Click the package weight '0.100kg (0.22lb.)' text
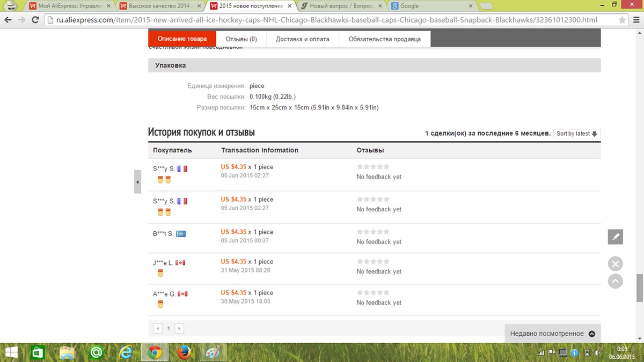644x362 pixels. pyautogui.click(x=273, y=97)
